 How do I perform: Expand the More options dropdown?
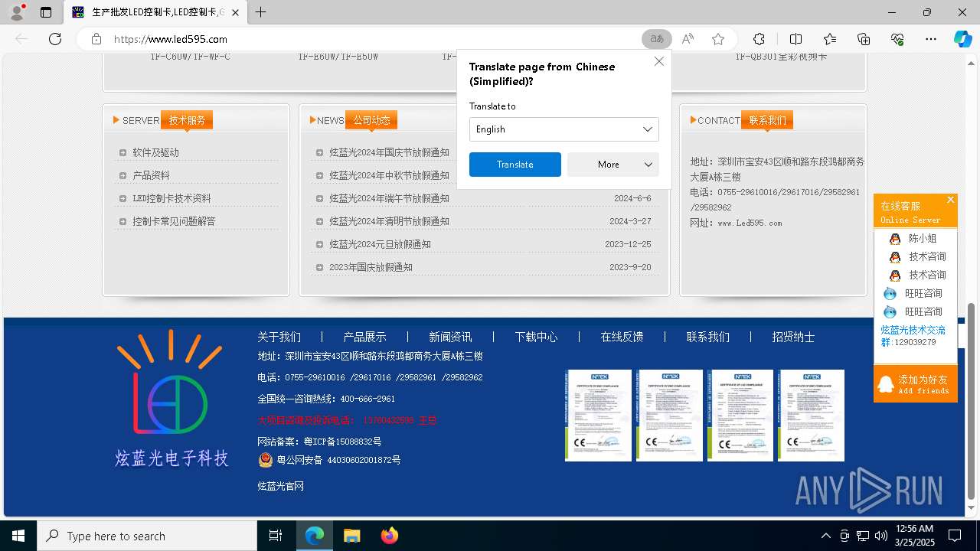tap(613, 165)
